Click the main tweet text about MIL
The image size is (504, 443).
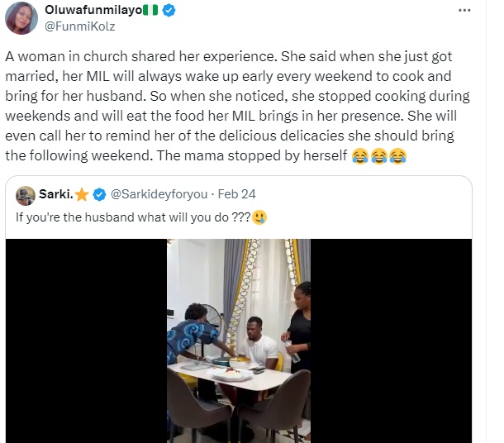pyautogui.click(x=237, y=106)
